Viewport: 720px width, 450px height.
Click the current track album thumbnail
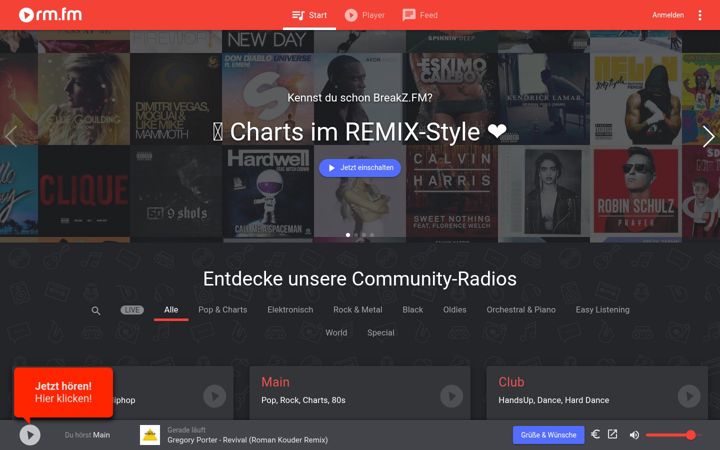(150, 435)
